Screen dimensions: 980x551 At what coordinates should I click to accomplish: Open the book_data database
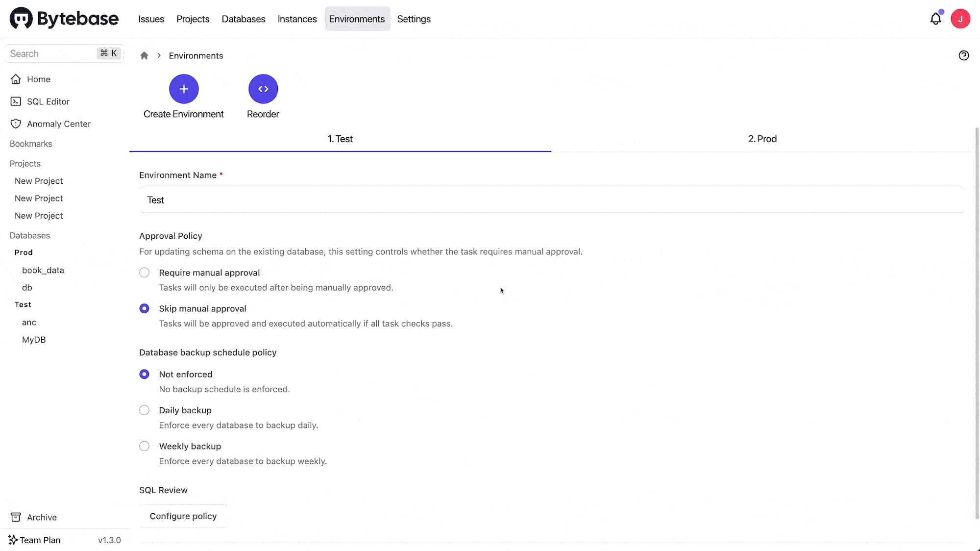(43, 270)
